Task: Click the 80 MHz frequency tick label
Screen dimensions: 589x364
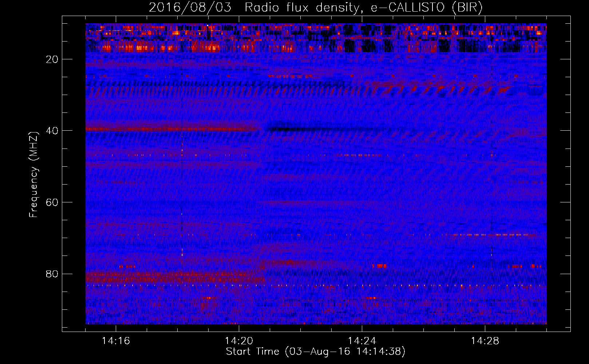Action: [52, 274]
